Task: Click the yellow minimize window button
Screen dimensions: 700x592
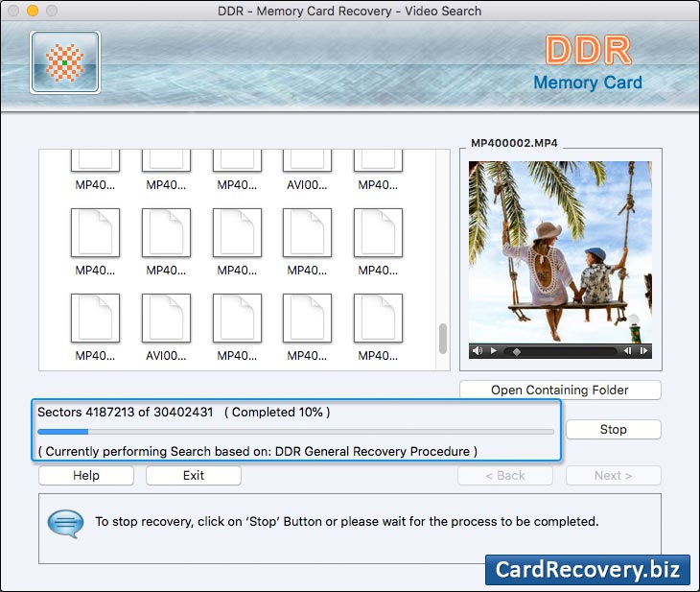Action: coord(33,11)
